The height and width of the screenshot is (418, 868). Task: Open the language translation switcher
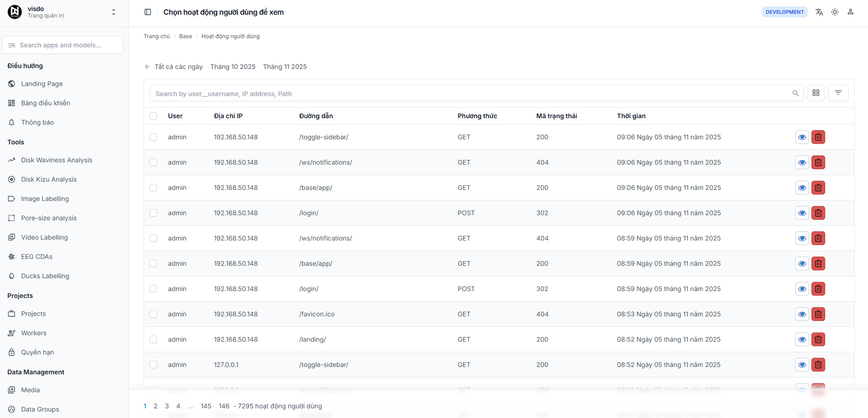[819, 12]
